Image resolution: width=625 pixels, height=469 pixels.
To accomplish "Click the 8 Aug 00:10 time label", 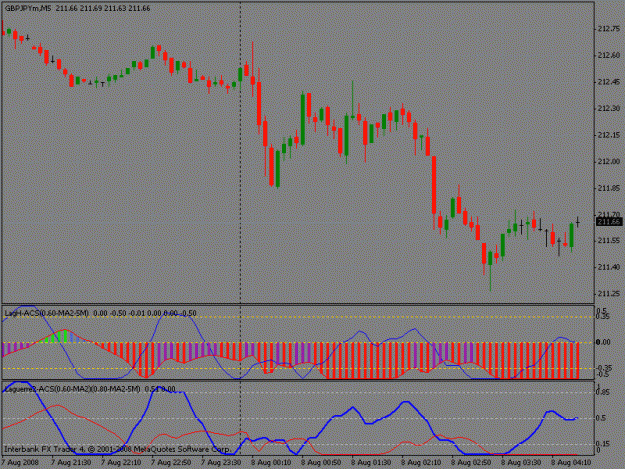I will pyautogui.click(x=271, y=463).
